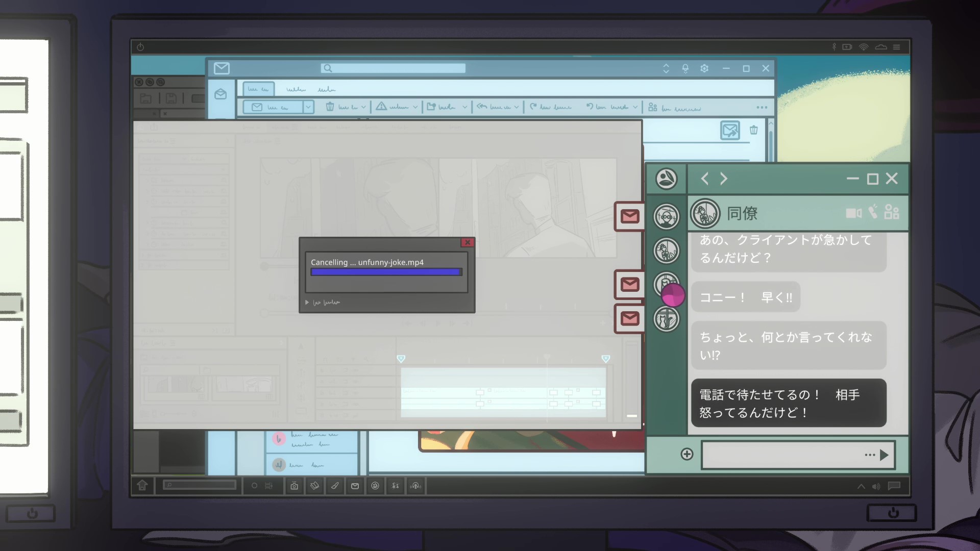Start a voice call in chat header
The height and width of the screenshot is (551, 980).
[873, 212]
